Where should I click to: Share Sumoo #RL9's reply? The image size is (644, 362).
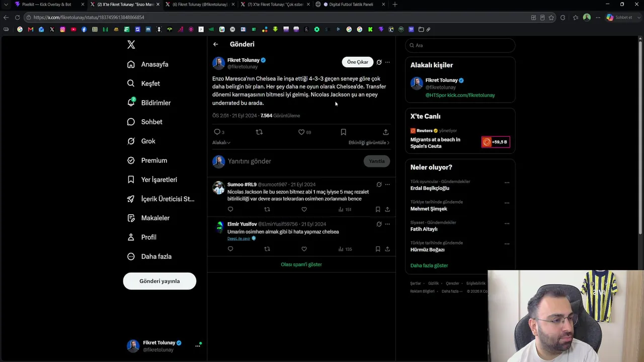click(387, 209)
